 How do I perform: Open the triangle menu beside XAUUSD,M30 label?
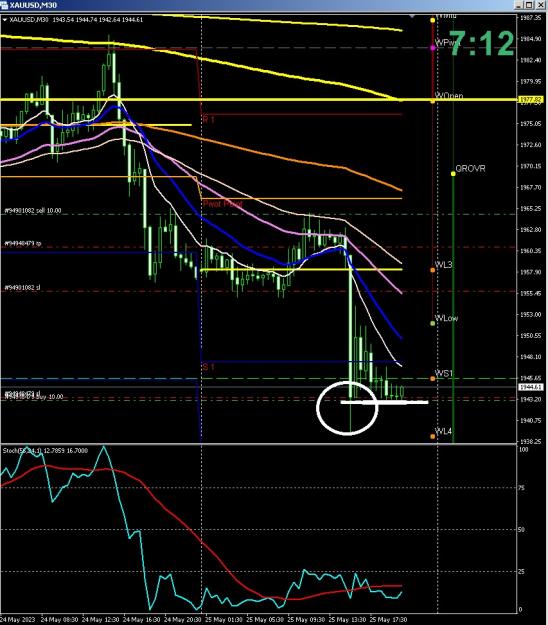5,20
